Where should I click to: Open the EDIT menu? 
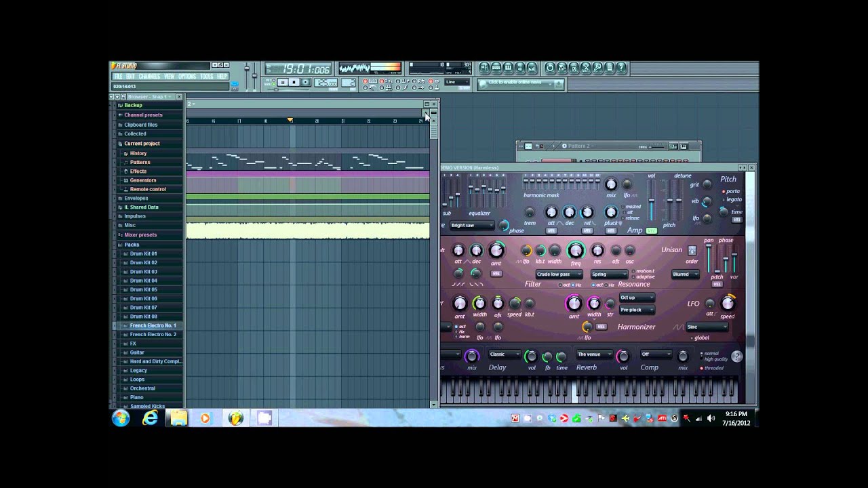tap(130, 77)
